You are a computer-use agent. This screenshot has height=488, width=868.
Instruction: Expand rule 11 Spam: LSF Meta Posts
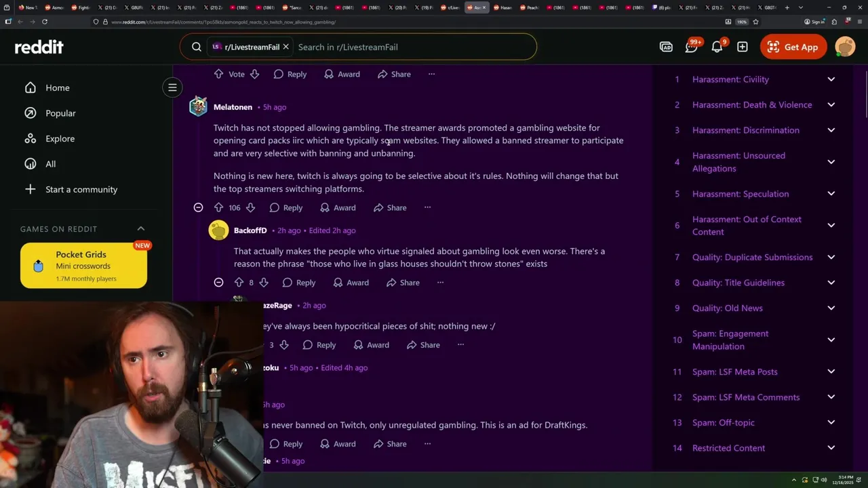pyautogui.click(x=831, y=371)
